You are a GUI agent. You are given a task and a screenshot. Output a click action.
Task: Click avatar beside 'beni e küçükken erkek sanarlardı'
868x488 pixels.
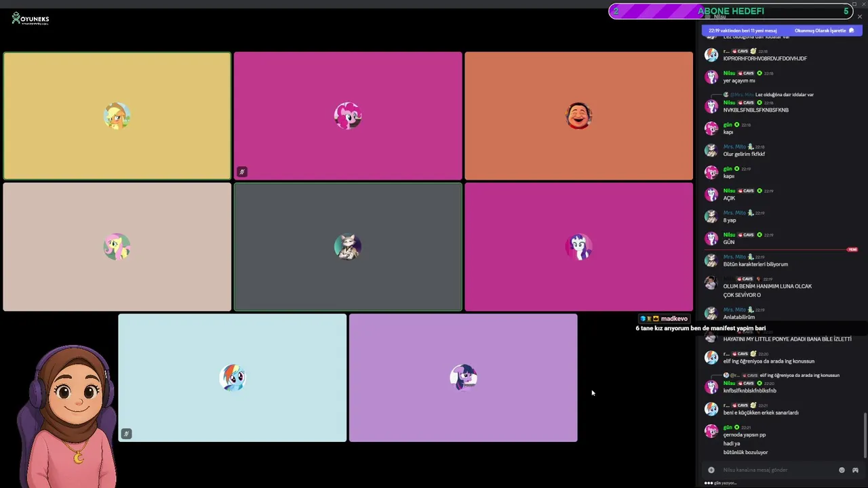tap(711, 409)
